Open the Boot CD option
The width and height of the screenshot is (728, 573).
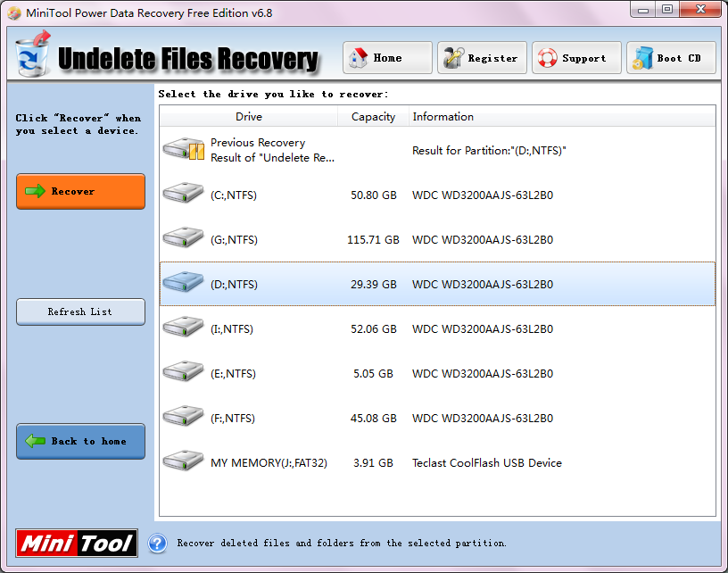click(671, 58)
